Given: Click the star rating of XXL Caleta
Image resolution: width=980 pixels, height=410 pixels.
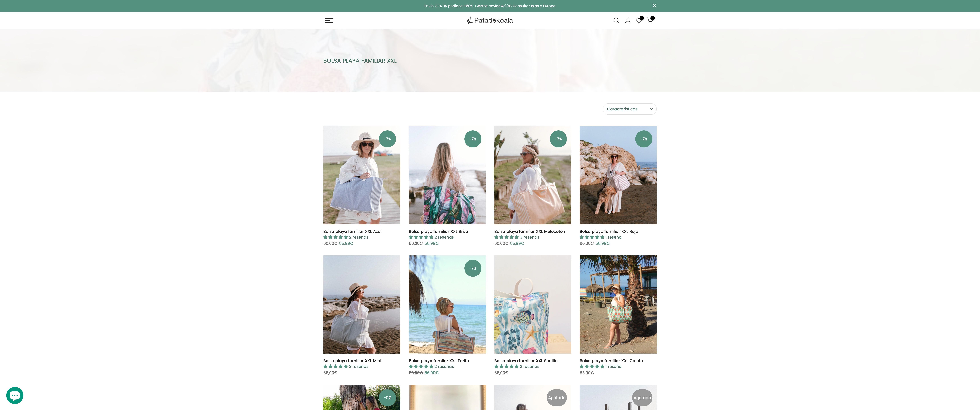Looking at the screenshot, I should [592, 367].
